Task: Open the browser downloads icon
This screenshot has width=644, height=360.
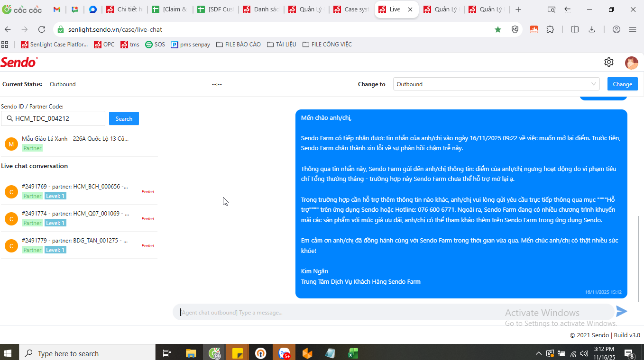Action: click(592, 29)
